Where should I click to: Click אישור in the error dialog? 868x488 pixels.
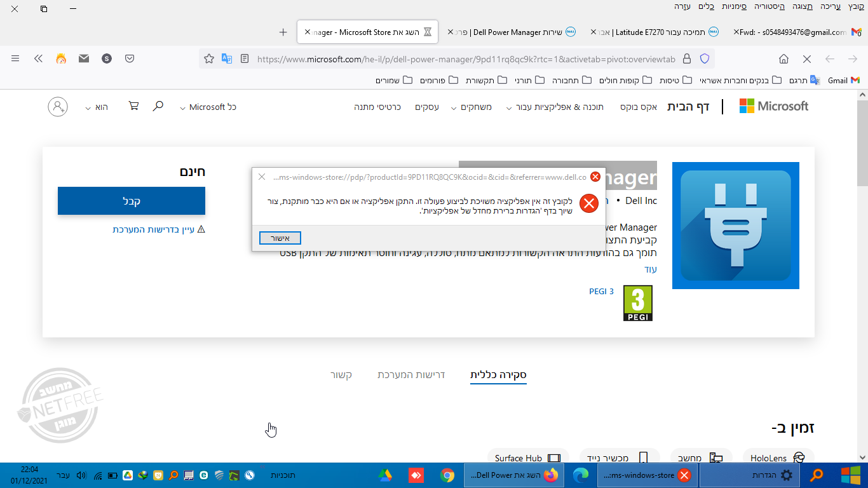280,238
